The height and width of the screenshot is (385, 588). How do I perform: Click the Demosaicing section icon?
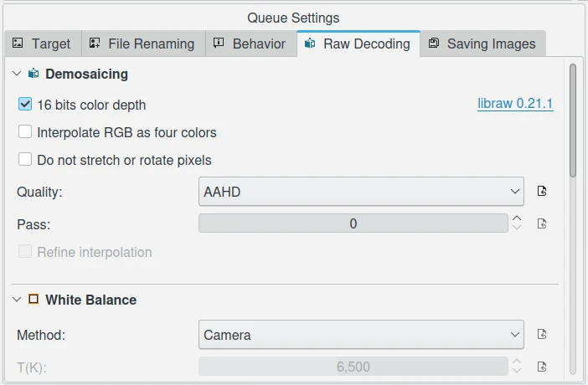[x=34, y=74]
